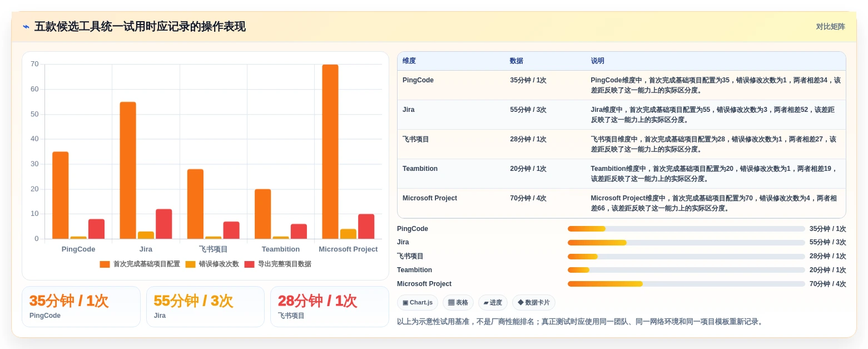Click the 说明 table column header

click(x=598, y=61)
